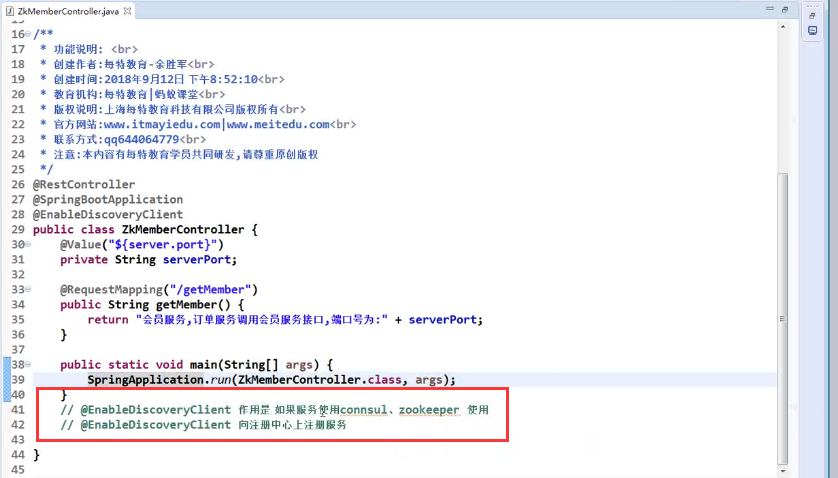Viewport: 838px width, 478px height.
Task: Click line number 45 in the gutter
Action: (18, 469)
